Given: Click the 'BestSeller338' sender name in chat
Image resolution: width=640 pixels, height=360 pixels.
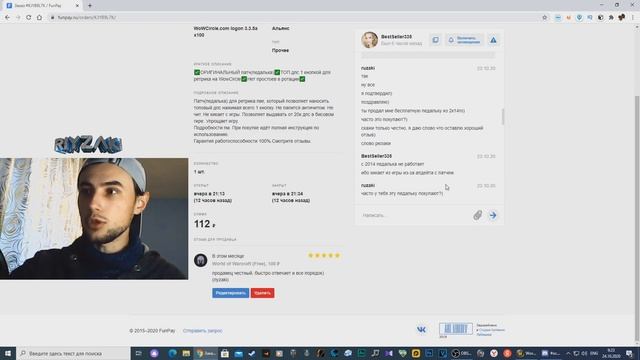Looking at the screenshot, I should click(376, 156).
